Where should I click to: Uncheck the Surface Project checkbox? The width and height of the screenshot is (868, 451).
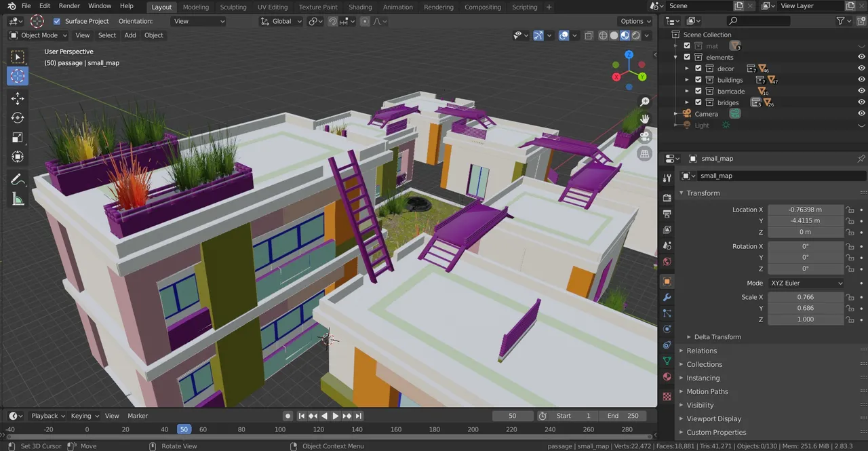click(x=57, y=21)
